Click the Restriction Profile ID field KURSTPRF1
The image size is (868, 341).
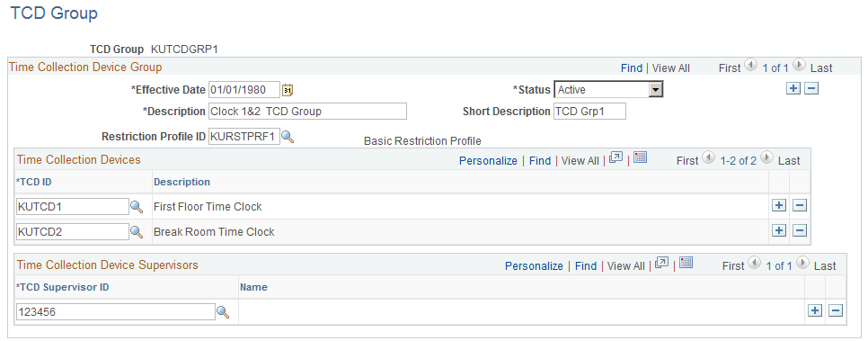point(244,137)
